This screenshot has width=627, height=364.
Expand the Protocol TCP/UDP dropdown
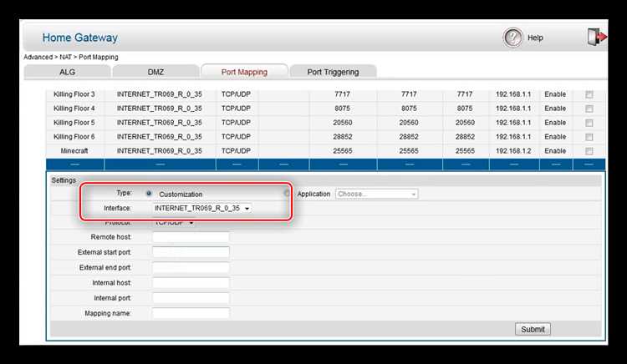[174, 223]
